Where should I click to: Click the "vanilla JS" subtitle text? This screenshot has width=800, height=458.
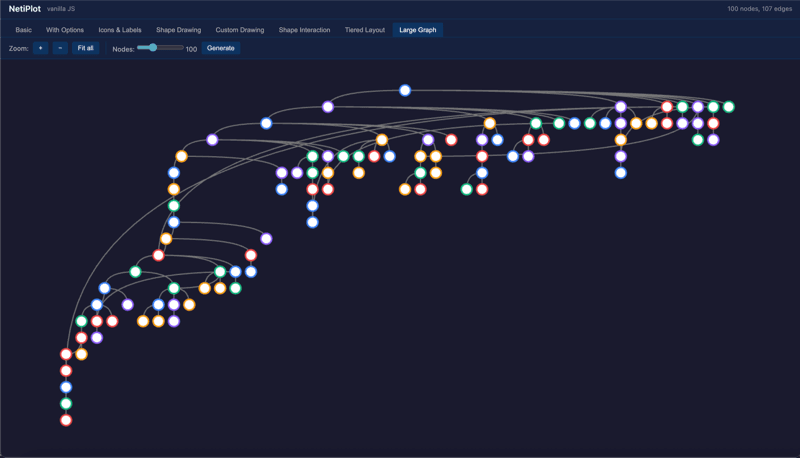[61, 9]
